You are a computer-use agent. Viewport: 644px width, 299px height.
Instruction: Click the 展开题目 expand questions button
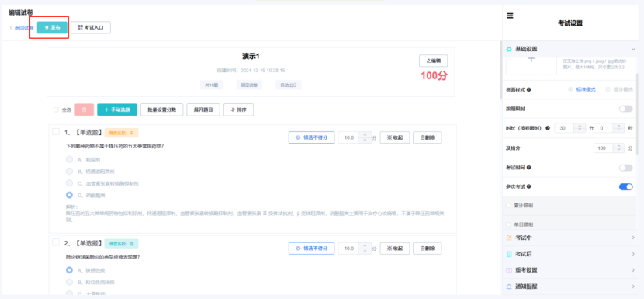[203, 110]
